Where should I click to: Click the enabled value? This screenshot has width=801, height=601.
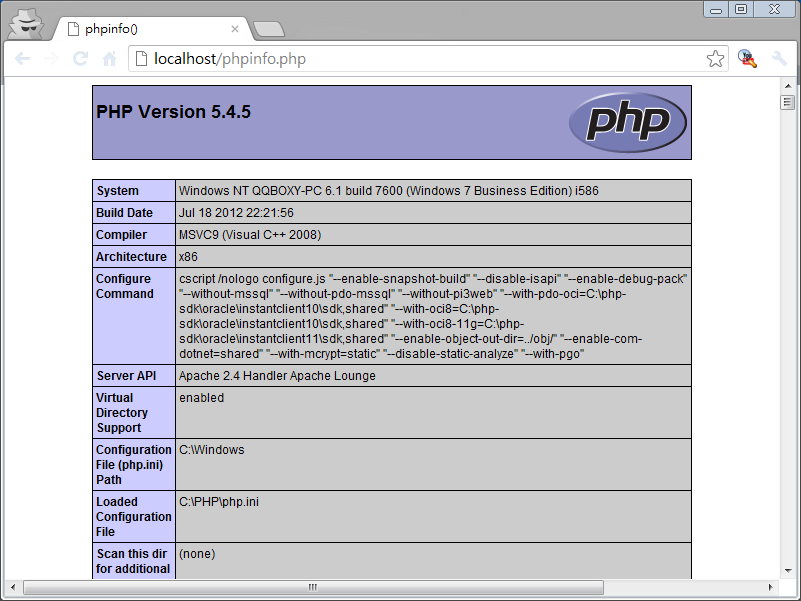(x=202, y=398)
